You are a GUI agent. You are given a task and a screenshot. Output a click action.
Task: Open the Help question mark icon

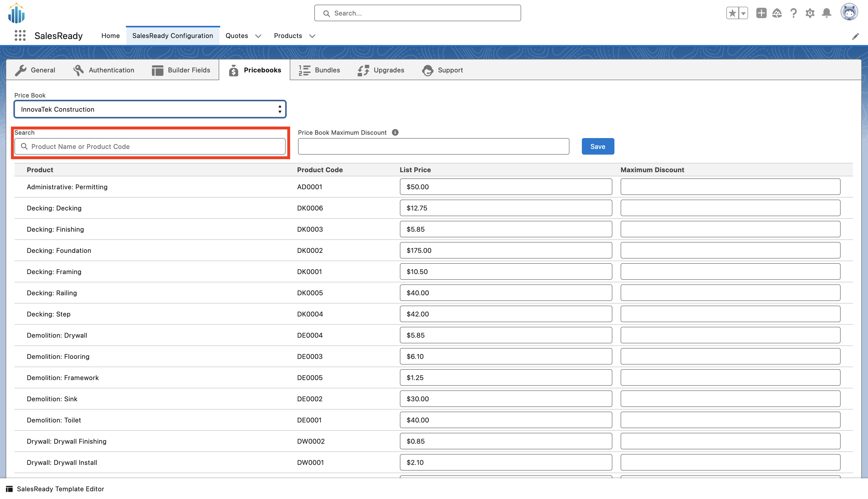793,13
